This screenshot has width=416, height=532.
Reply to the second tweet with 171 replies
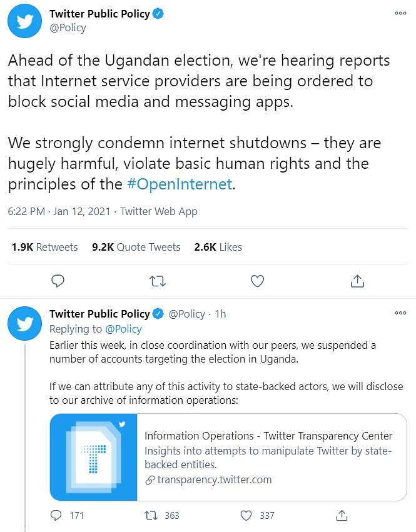[x=56, y=515]
